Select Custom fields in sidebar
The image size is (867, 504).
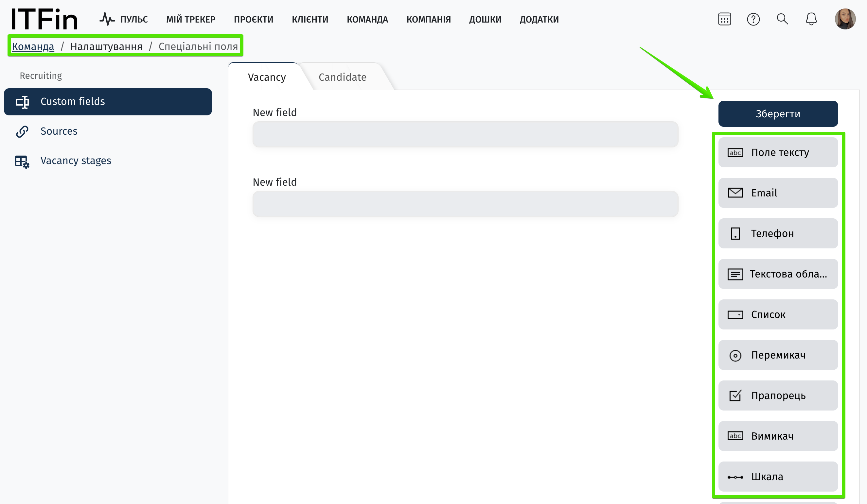coord(108,102)
